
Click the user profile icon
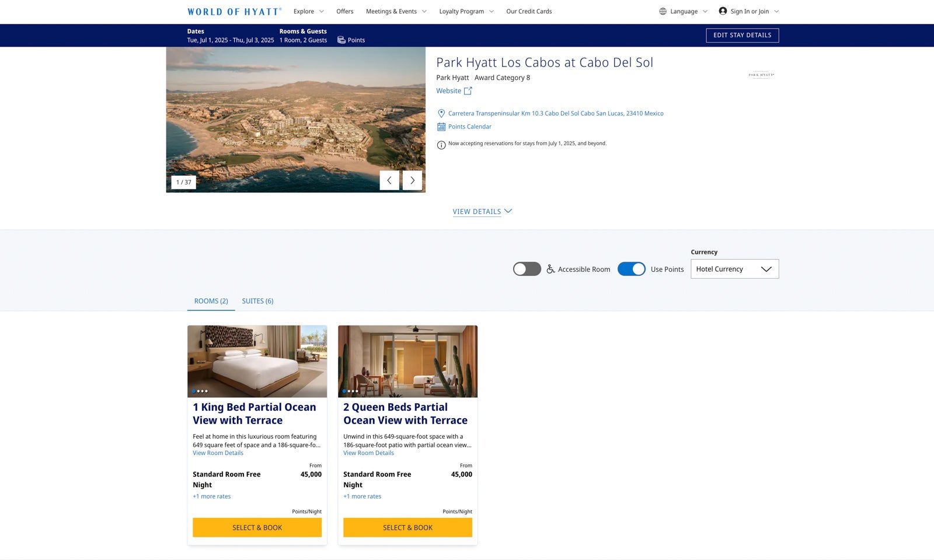(723, 11)
